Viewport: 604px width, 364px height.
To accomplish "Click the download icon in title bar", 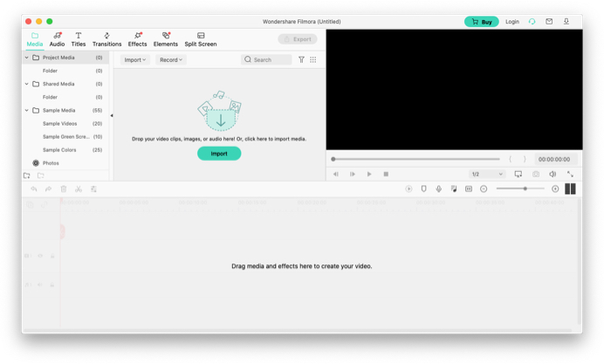I will 566,21.
